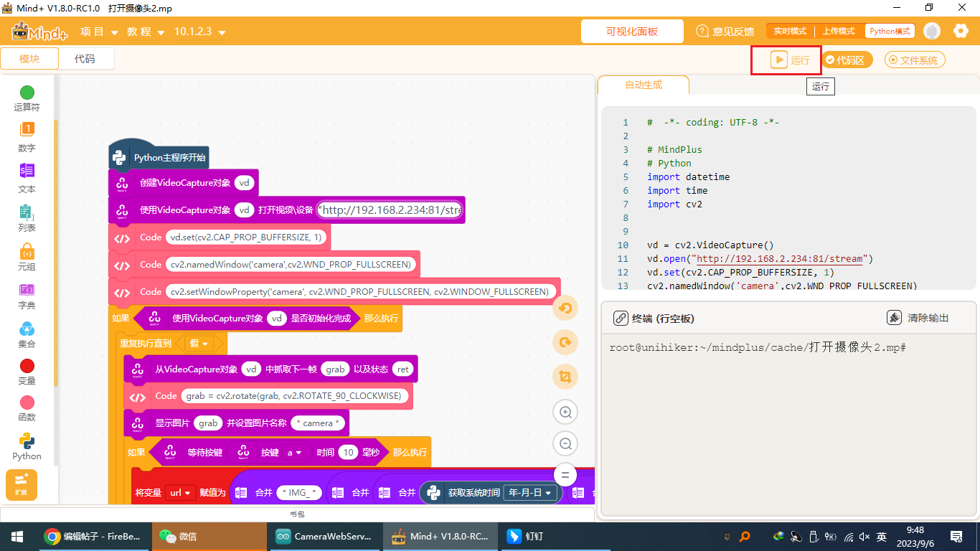Open the 假 boolean dropdown in loop block

click(x=199, y=344)
